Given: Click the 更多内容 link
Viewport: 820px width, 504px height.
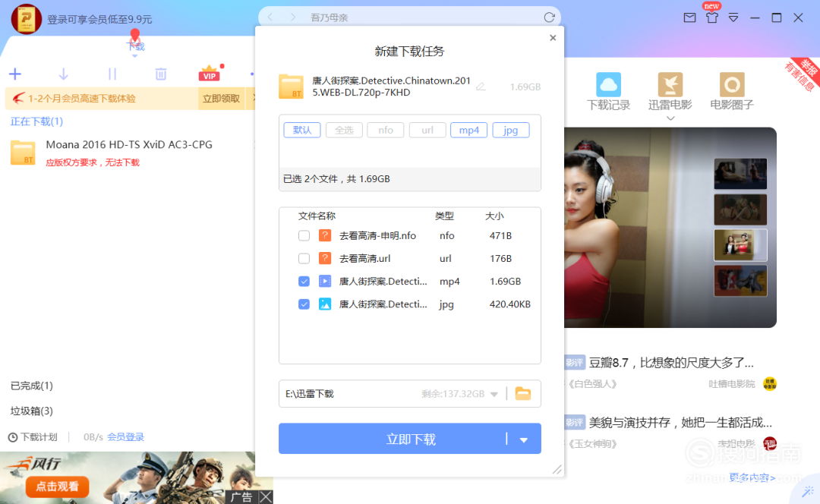Looking at the screenshot, I should (752, 477).
